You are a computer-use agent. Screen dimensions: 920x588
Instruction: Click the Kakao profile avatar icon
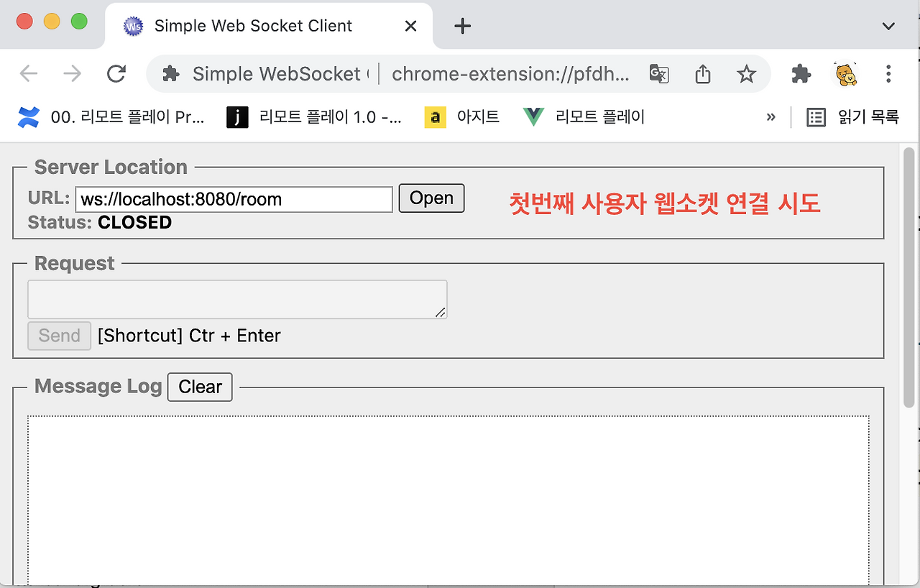point(846,73)
